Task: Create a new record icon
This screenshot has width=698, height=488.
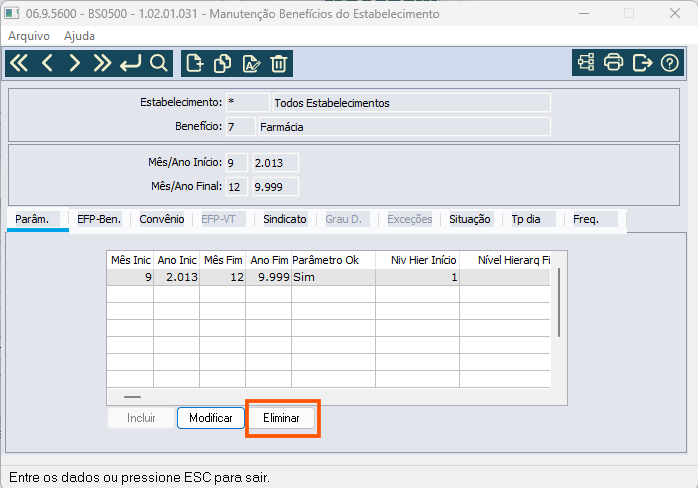Action: pos(195,63)
